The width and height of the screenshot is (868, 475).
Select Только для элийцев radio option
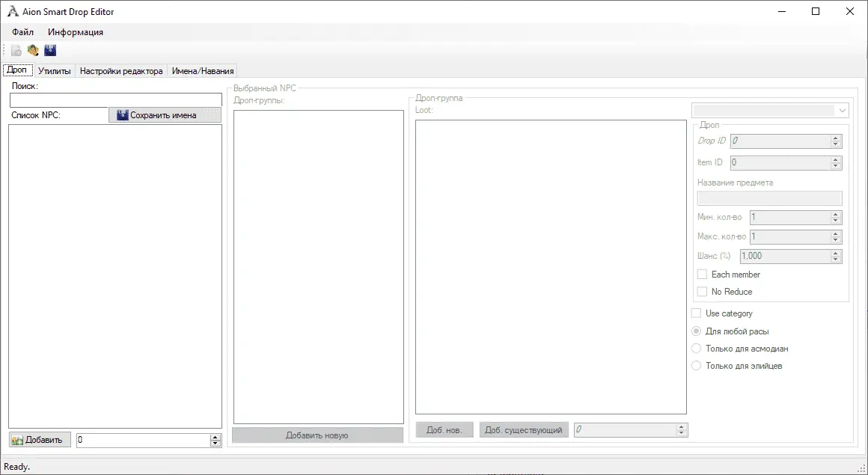pos(697,366)
